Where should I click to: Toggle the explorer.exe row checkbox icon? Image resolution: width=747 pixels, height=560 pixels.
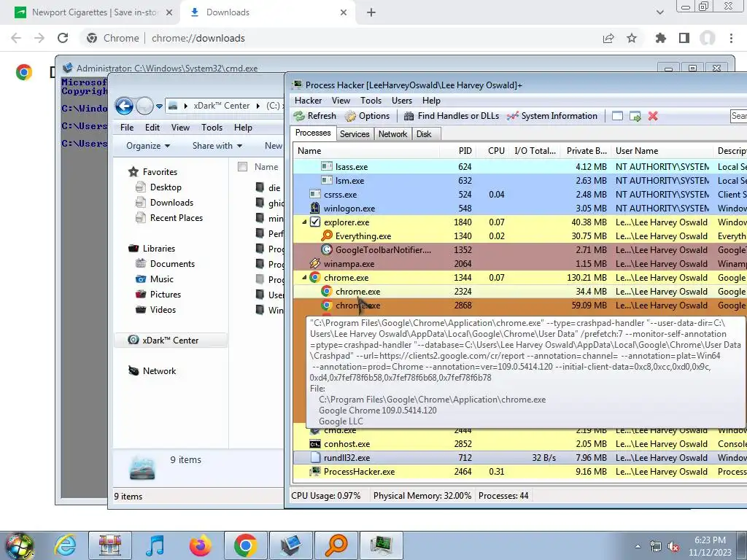tap(315, 222)
